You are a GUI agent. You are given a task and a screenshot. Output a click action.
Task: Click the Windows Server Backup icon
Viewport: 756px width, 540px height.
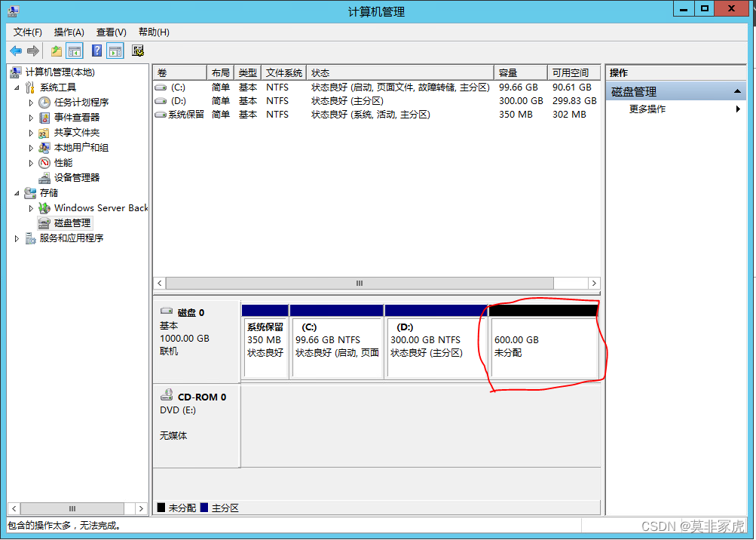coord(44,208)
